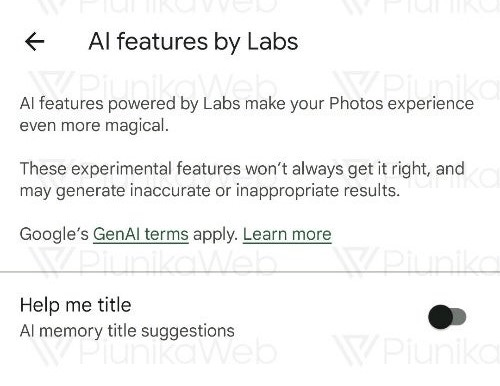Image resolution: width=500 pixels, height=386 pixels.
Task: Click the word Google's before GenAI terms
Action: [54, 234]
